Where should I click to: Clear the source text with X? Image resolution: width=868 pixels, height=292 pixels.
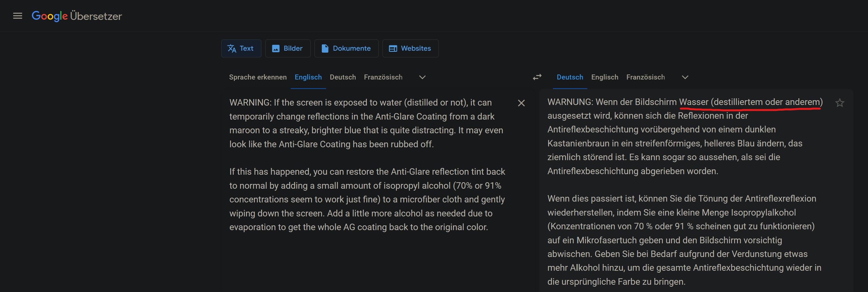[521, 103]
